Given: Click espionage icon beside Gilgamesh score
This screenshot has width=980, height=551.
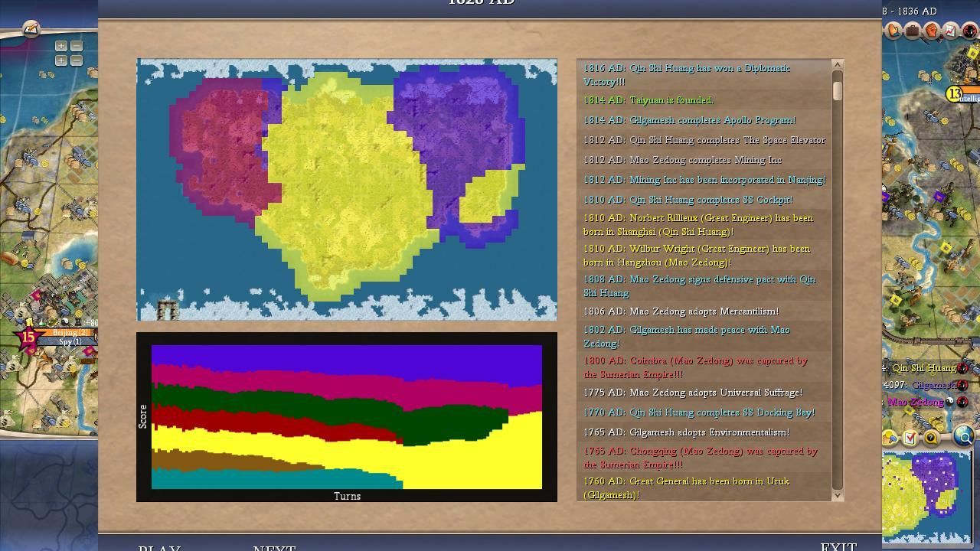Looking at the screenshot, I should coord(963,385).
